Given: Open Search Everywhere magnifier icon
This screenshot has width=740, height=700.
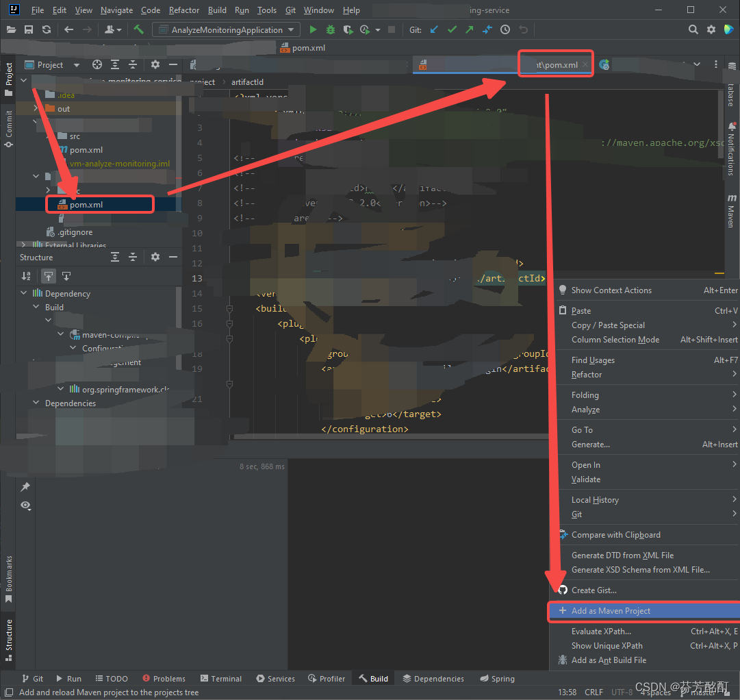Looking at the screenshot, I should point(693,29).
